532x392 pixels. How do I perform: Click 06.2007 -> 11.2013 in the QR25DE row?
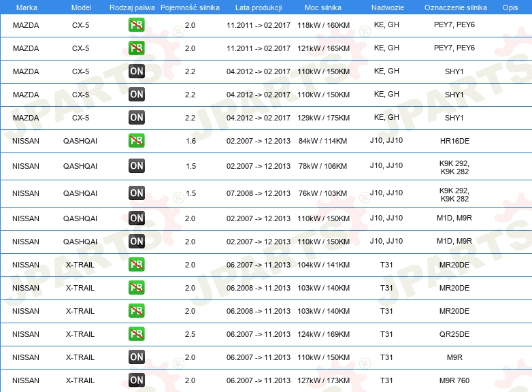tap(259, 334)
